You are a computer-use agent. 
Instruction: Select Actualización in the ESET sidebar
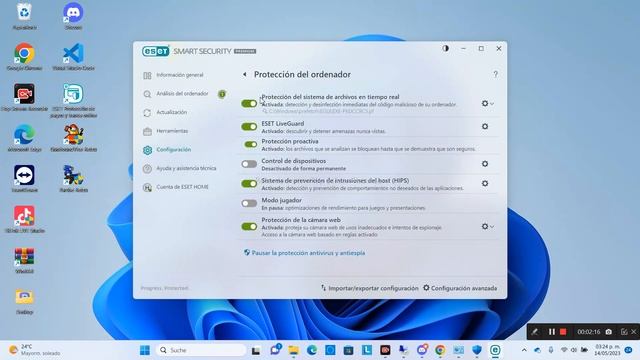pyautogui.click(x=171, y=112)
